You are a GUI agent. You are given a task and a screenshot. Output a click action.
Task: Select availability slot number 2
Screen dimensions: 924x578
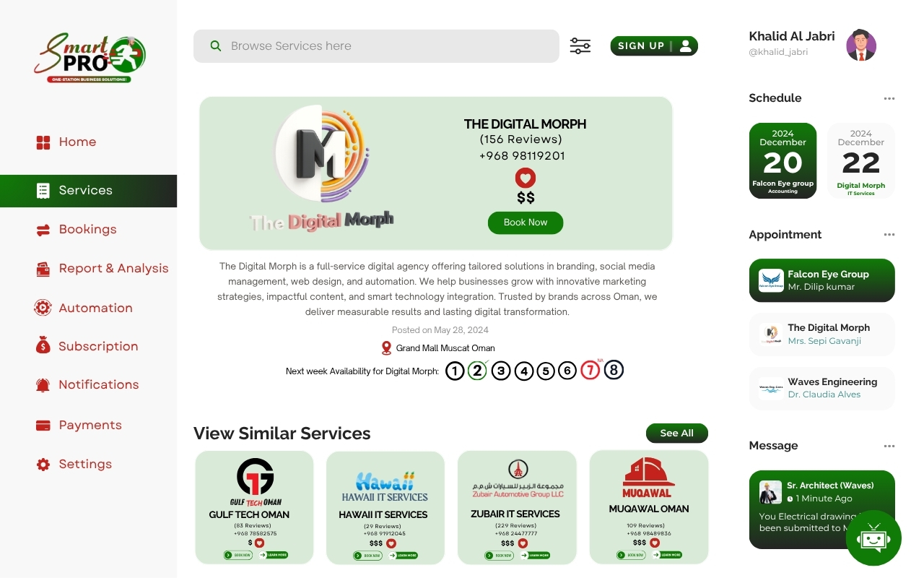477,371
